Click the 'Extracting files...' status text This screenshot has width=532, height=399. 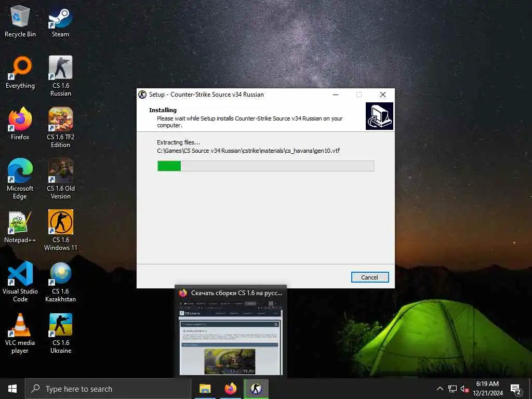point(179,142)
